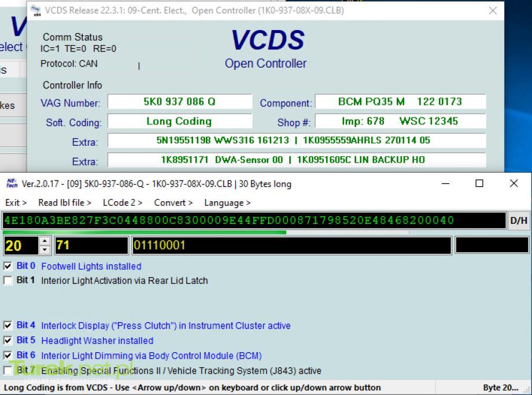Decrease byte number with down arrow
The image size is (532, 395).
[45, 250]
